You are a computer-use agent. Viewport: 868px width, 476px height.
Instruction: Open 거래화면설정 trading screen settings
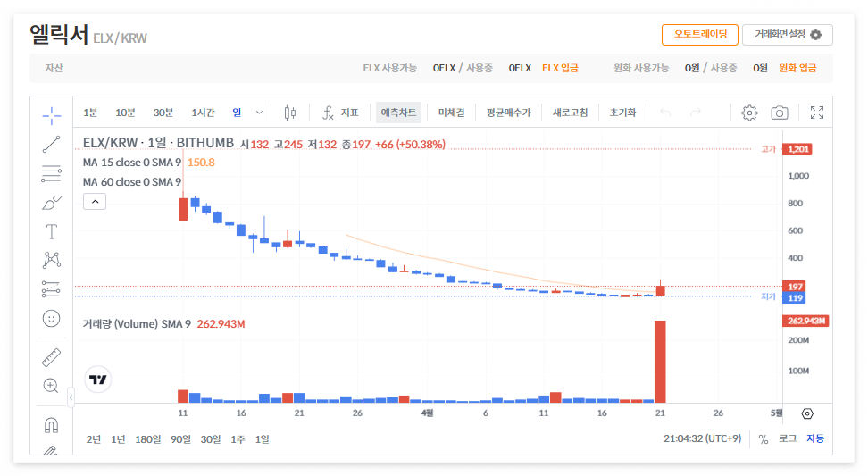pyautogui.click(x=787, y=34)
